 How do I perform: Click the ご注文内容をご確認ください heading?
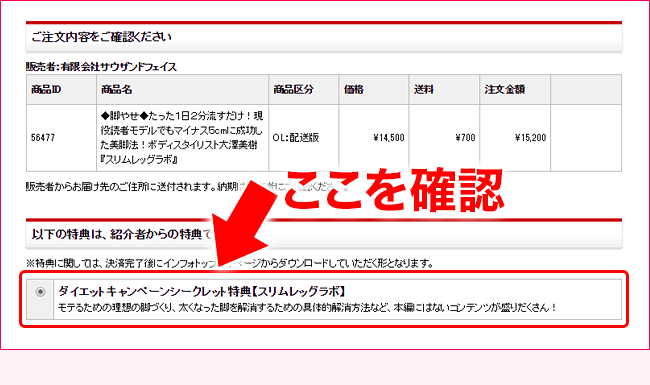[x=102, y=37]
